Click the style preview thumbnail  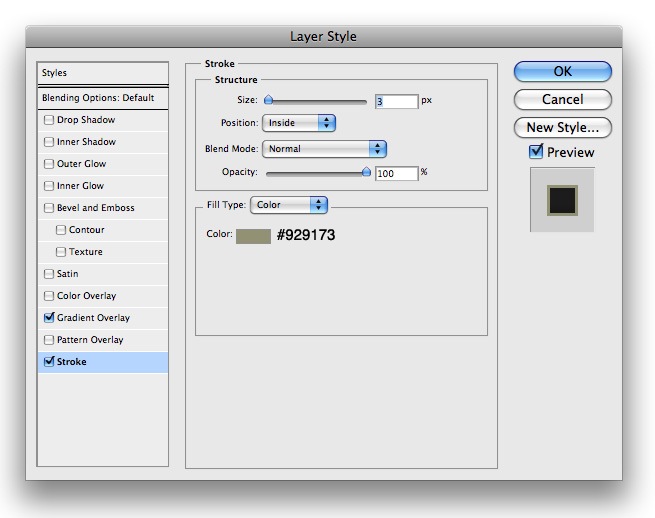562,199
